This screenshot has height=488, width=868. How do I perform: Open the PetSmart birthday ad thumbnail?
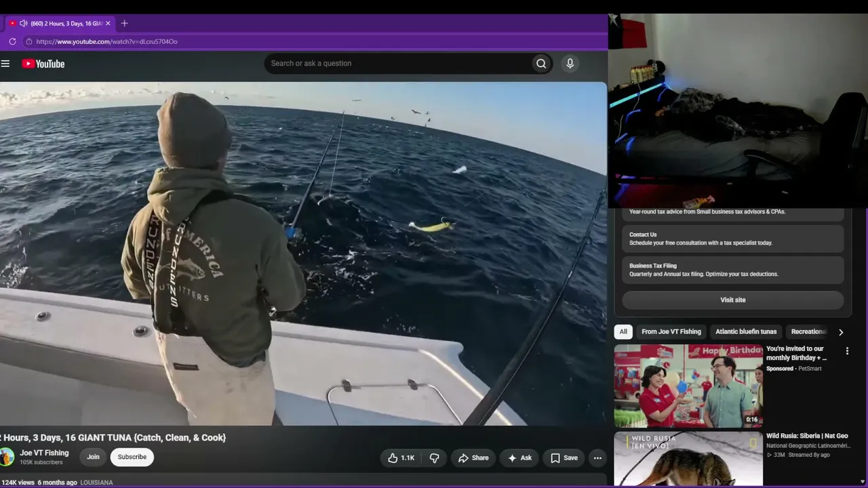pos(688,386)
